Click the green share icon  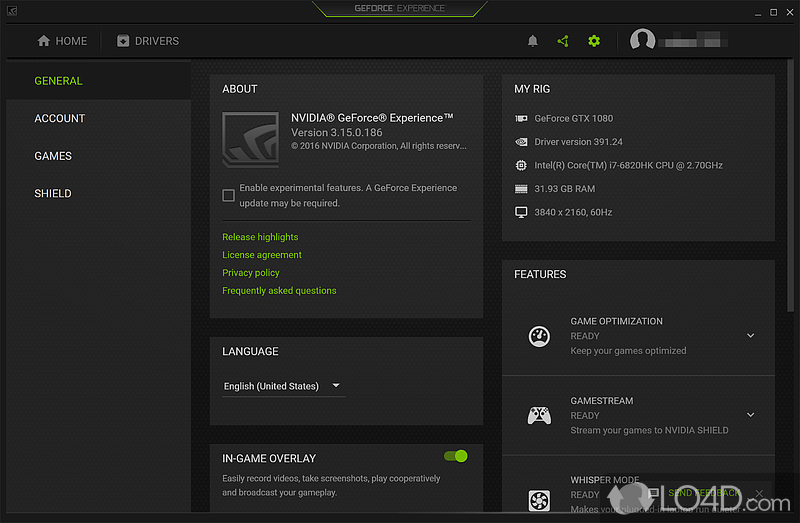tap(563, 41)
